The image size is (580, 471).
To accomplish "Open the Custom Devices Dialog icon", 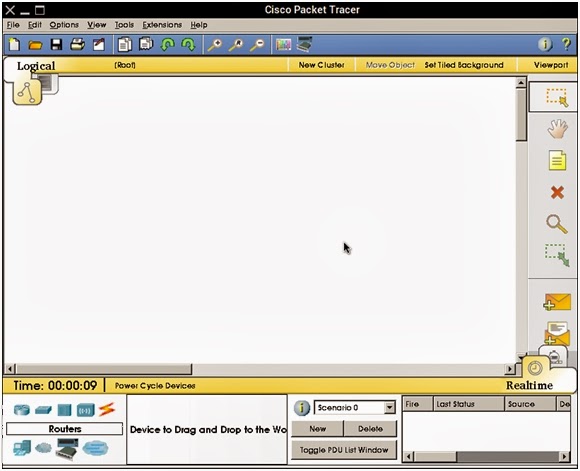I will (304, 44).
